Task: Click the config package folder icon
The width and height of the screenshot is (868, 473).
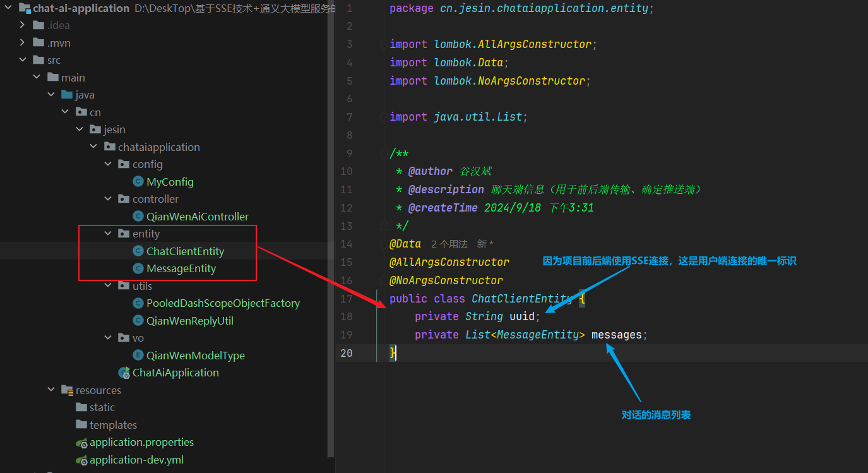Action: (x=124, y=164)
